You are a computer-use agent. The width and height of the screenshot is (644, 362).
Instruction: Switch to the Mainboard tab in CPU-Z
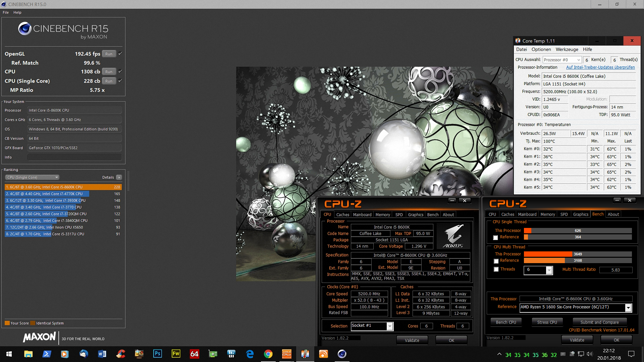click(x=362, y=215)
